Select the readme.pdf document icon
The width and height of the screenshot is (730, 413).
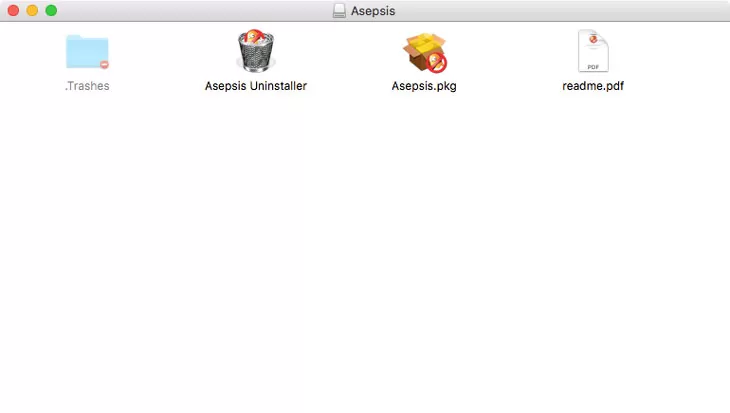pos(593,51)
